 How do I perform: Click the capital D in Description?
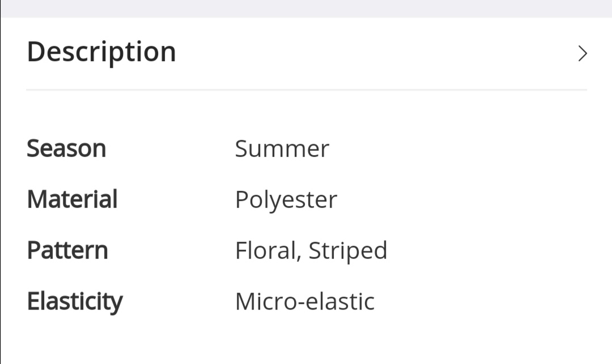36,52
